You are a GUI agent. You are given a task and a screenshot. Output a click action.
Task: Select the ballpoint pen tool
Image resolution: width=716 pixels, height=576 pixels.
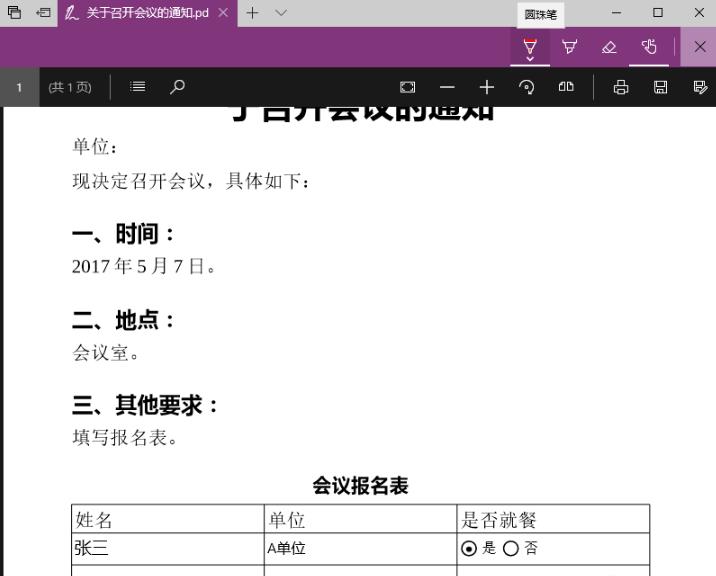530,46
